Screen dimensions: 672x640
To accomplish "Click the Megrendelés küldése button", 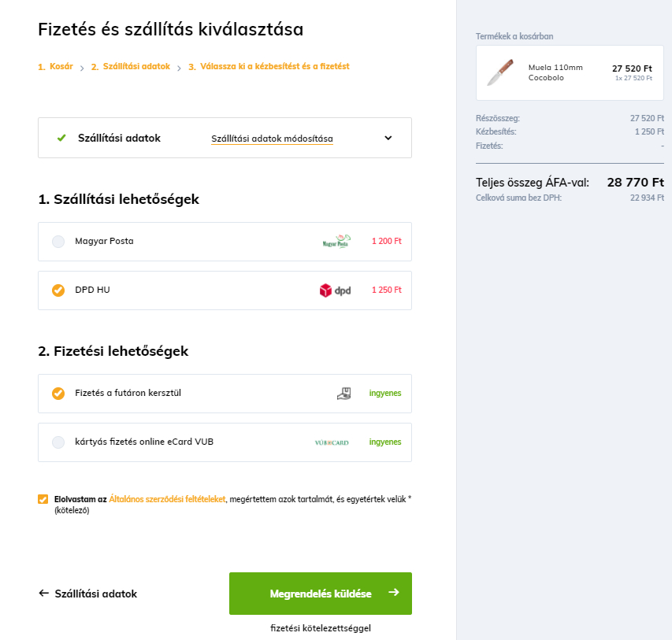I will [x=321, y=594].
